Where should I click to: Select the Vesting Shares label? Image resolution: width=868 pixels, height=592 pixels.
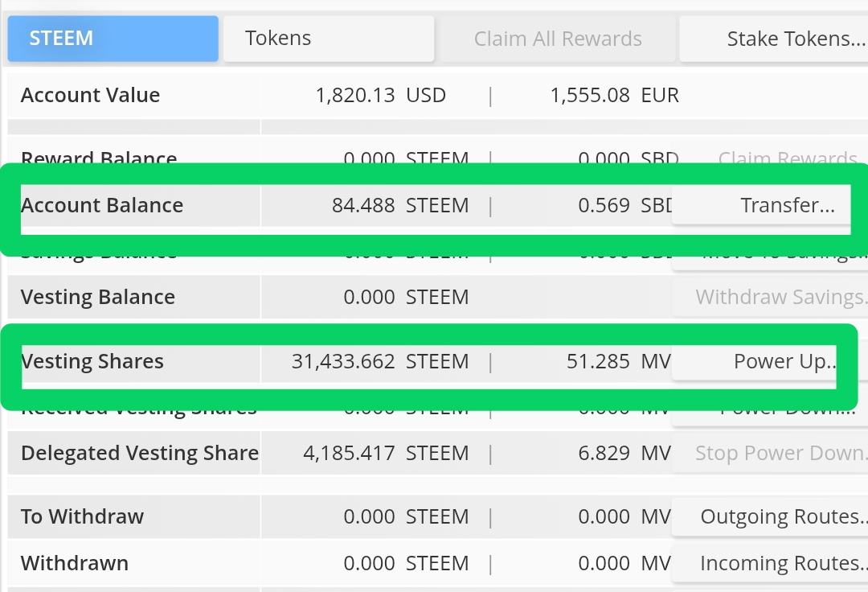92,362
